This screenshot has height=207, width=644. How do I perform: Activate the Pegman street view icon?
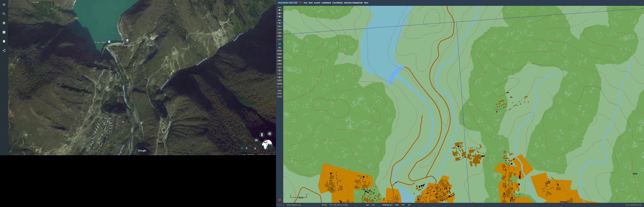pyautogui.click(x=262, y=135)
